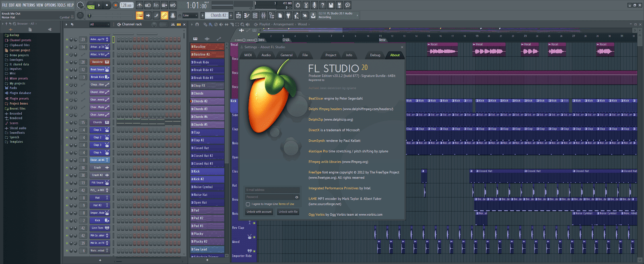Click the undo history circular arrow icon
The height and width of the screenshot is (264, 644).
point(298,5)
